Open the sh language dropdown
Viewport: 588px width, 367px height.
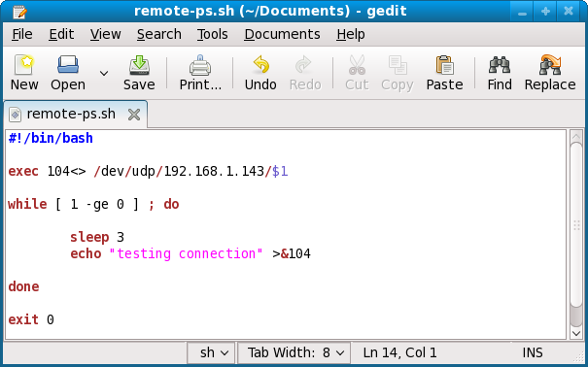pos(212,352)
